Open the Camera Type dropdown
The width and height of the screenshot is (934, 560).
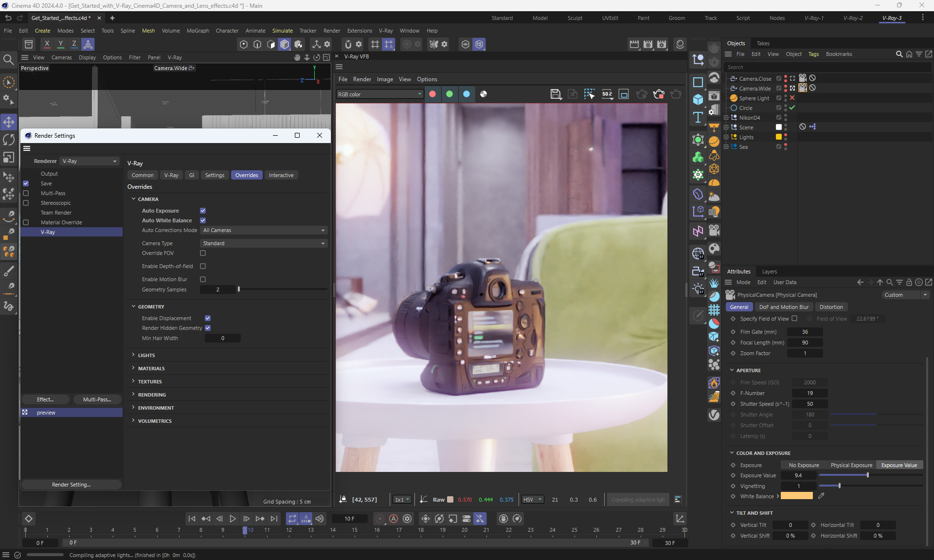tap(264, 243)
